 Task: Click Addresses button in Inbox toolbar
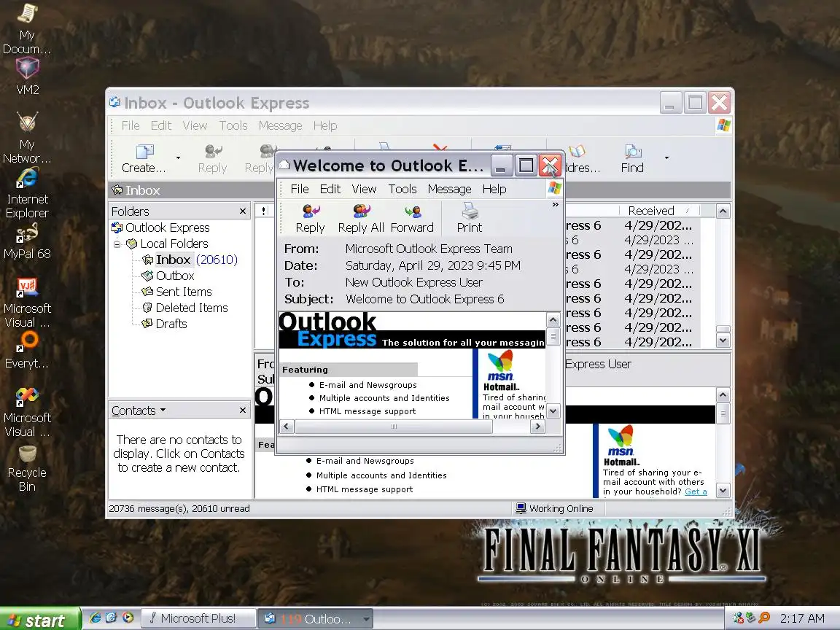tap(583, 158)
